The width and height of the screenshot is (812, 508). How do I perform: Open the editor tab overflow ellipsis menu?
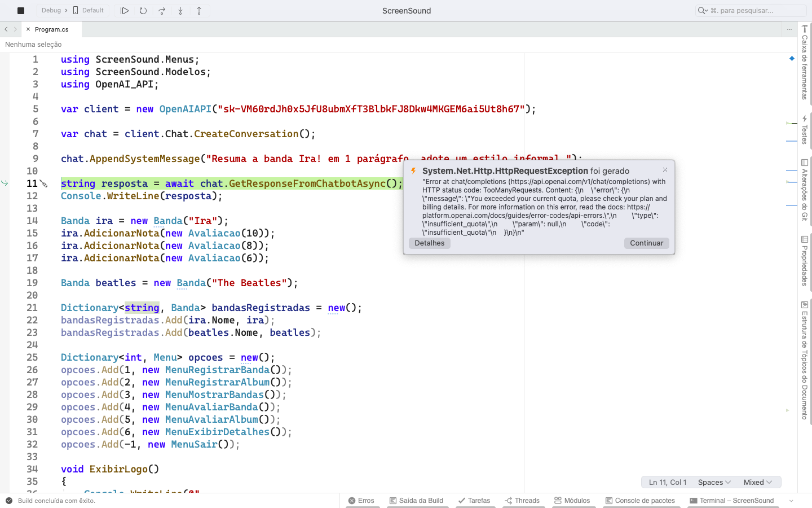(789, 29)
